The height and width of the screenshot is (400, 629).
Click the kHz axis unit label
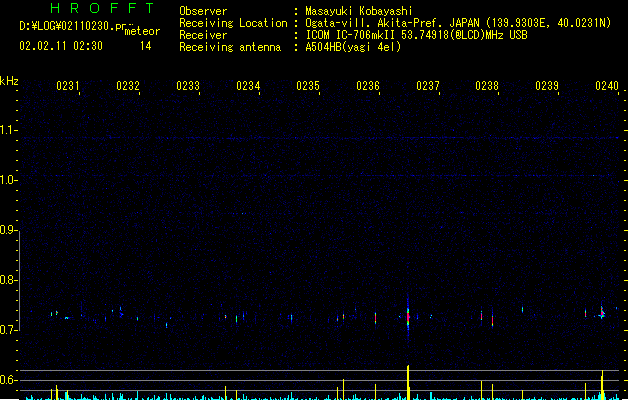coord(9,81)
